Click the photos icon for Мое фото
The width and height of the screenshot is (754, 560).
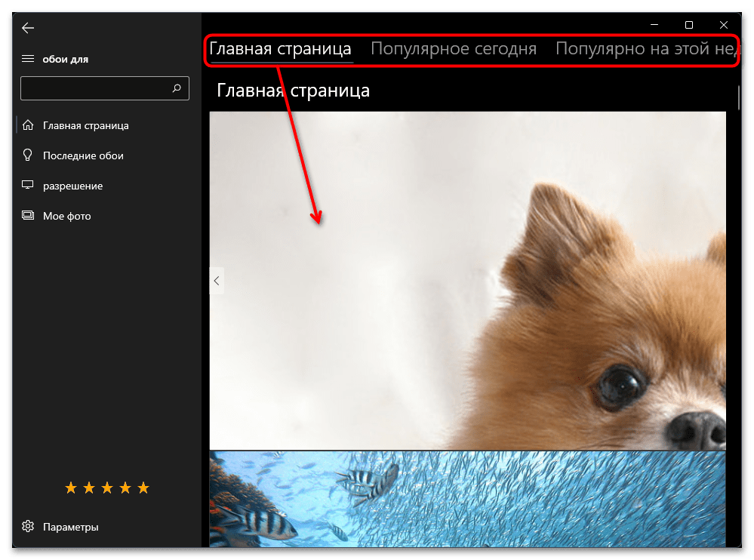[28, 215]
